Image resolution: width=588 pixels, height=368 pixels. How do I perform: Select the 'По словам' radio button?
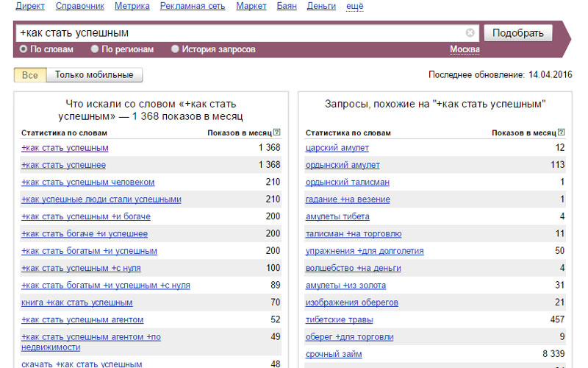pos(24,49)
